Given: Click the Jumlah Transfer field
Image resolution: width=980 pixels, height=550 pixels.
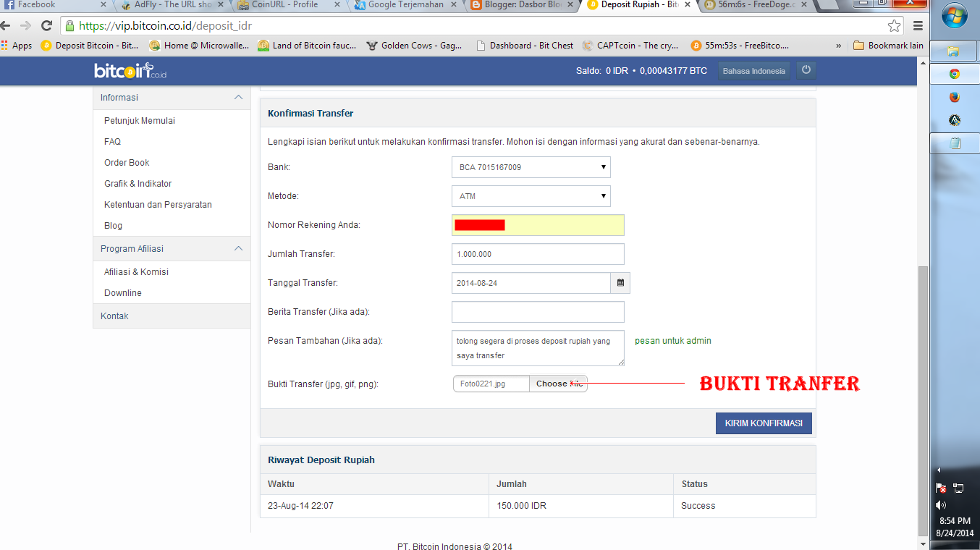Looking at the screenshot, I should 538,254.
